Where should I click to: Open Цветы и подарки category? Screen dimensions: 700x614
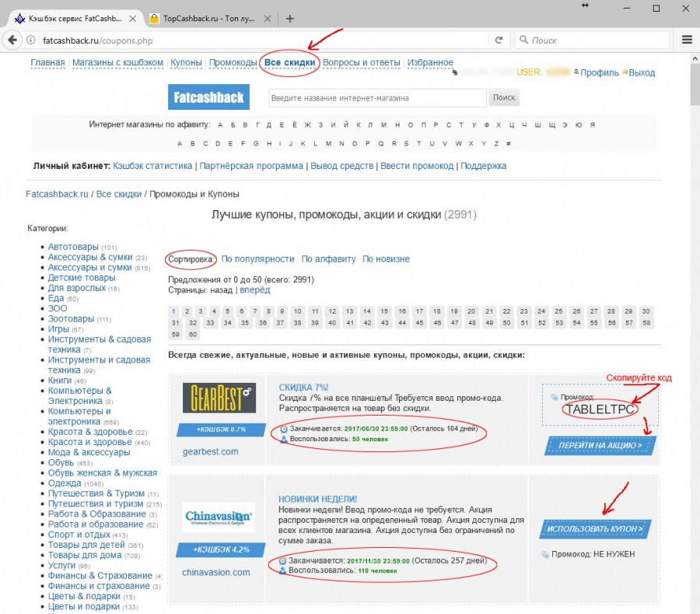[83, 606]
